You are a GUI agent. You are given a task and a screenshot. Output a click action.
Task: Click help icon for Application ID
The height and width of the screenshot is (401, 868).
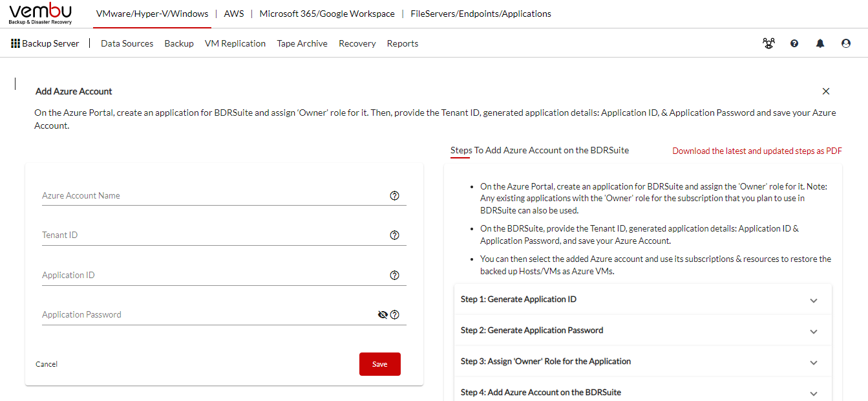(x=395, y=276)
